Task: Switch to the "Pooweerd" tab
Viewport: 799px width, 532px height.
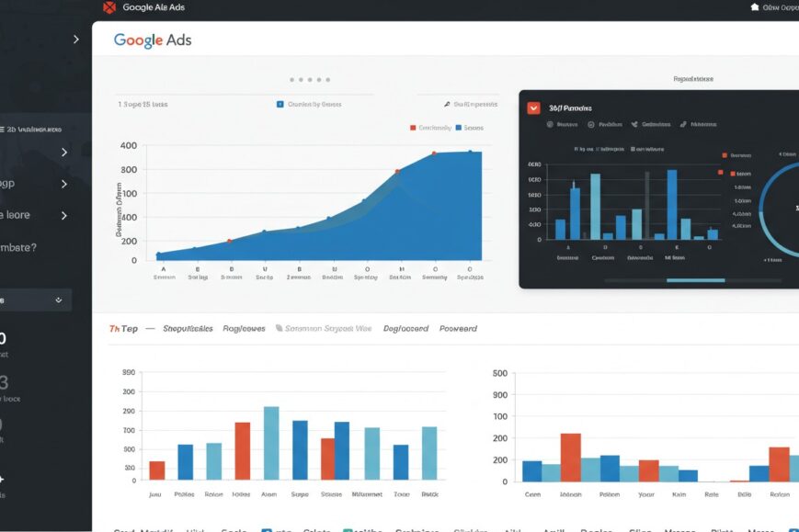Action: click(458, 329)
